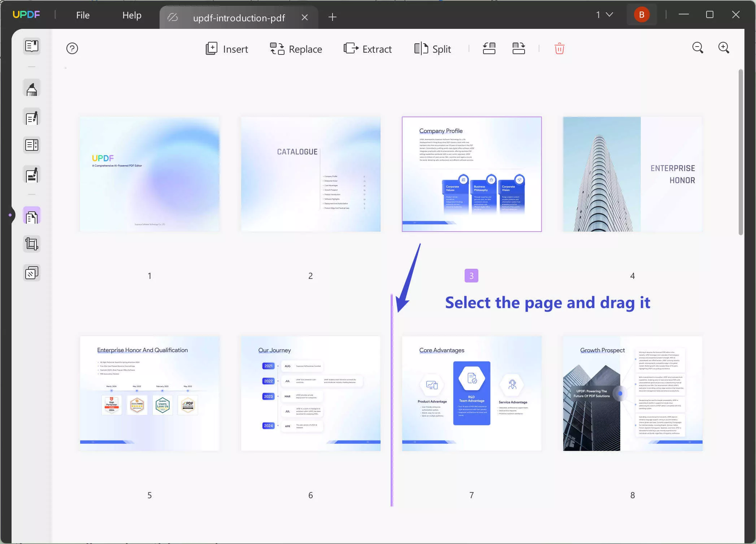Select page 2 Catalogue thumbnail
Image resolution: width=756 pixels, height=544 pixels.
coord(310,174)
